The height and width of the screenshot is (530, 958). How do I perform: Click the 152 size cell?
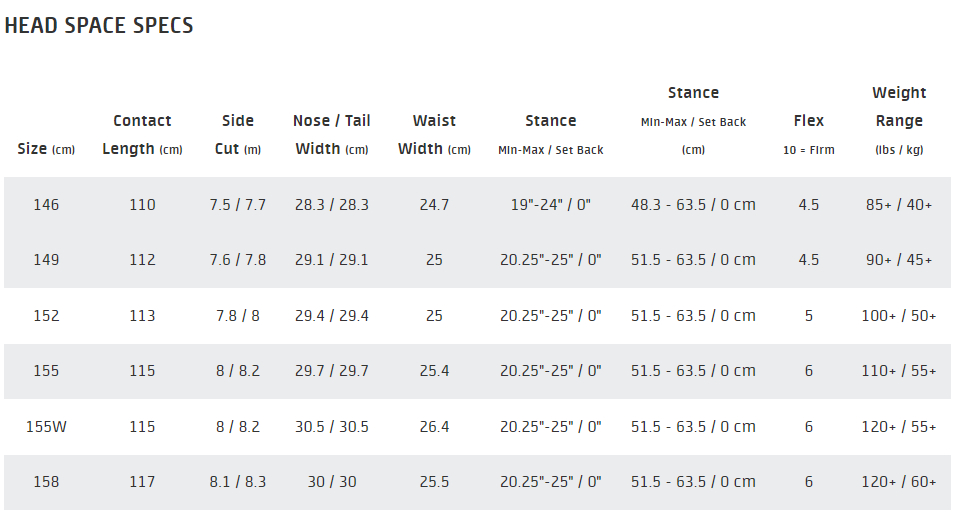pyautogui.click(x=46, y=316)
